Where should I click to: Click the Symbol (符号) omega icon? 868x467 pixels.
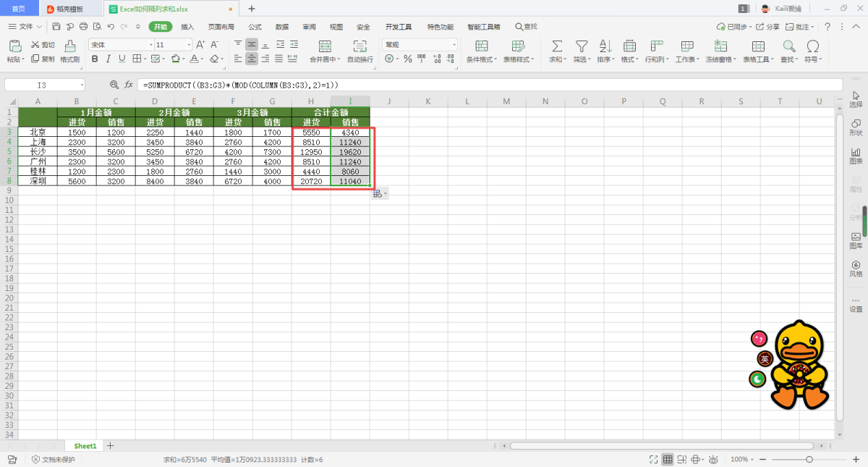coord(813,46)
